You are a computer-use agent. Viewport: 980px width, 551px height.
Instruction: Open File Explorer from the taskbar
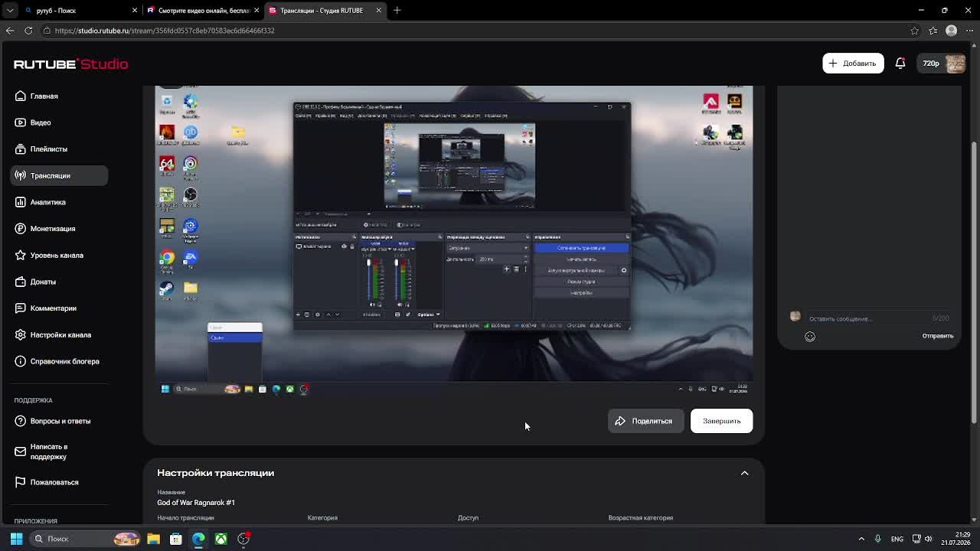153,539
